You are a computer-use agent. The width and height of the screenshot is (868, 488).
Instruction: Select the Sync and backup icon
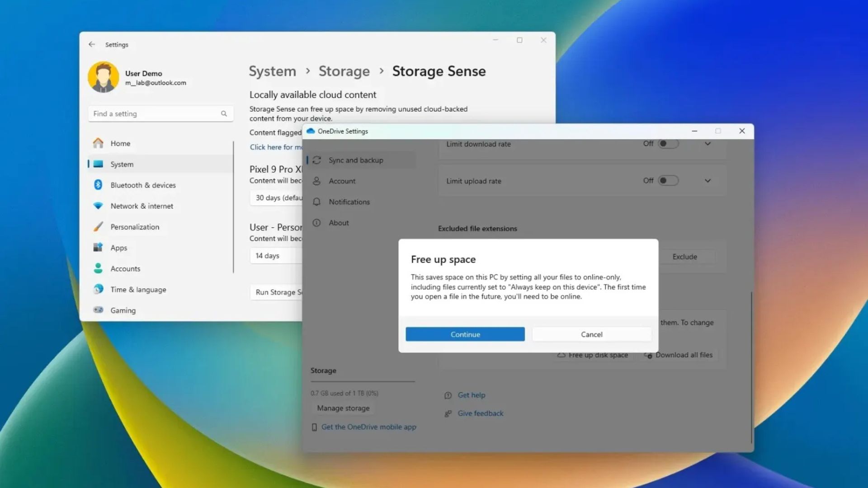(316, 160)
